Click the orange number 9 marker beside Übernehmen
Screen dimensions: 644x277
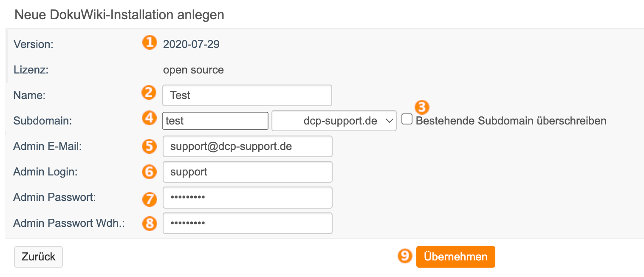coord(405,255)
